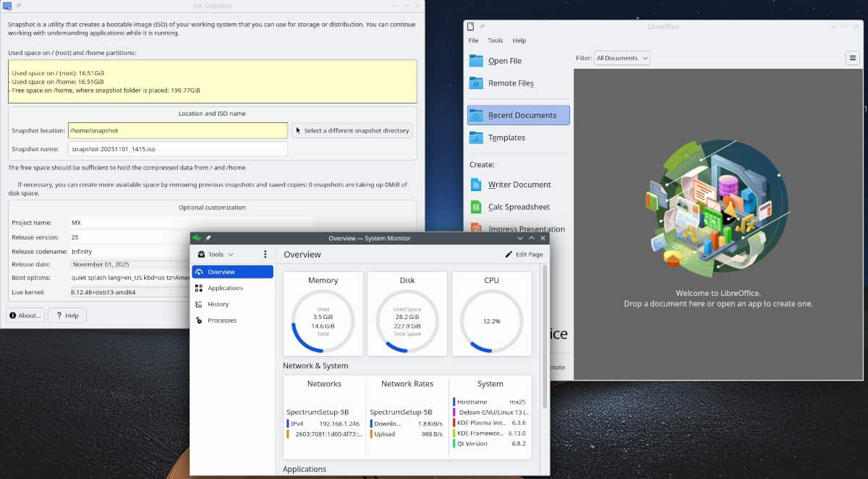Click the Boot options field
Viewport: 868px width, 479px height.
click(129, 278)
